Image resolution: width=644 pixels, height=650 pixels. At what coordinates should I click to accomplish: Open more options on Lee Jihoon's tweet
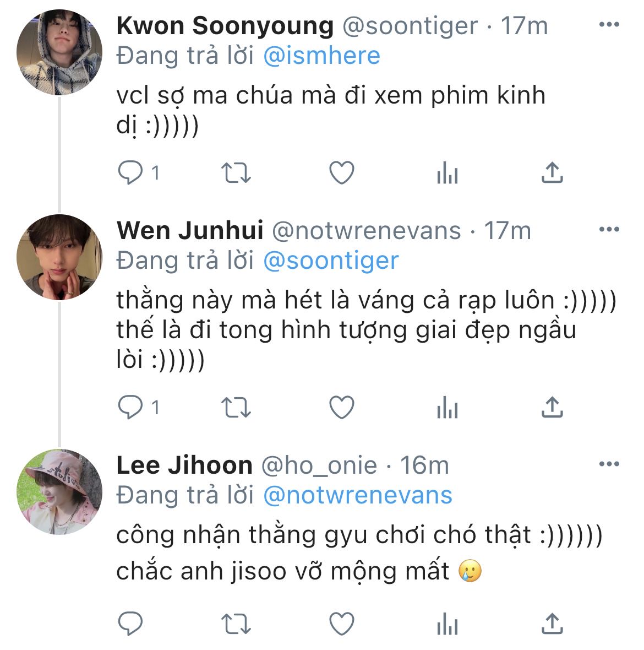609,464
